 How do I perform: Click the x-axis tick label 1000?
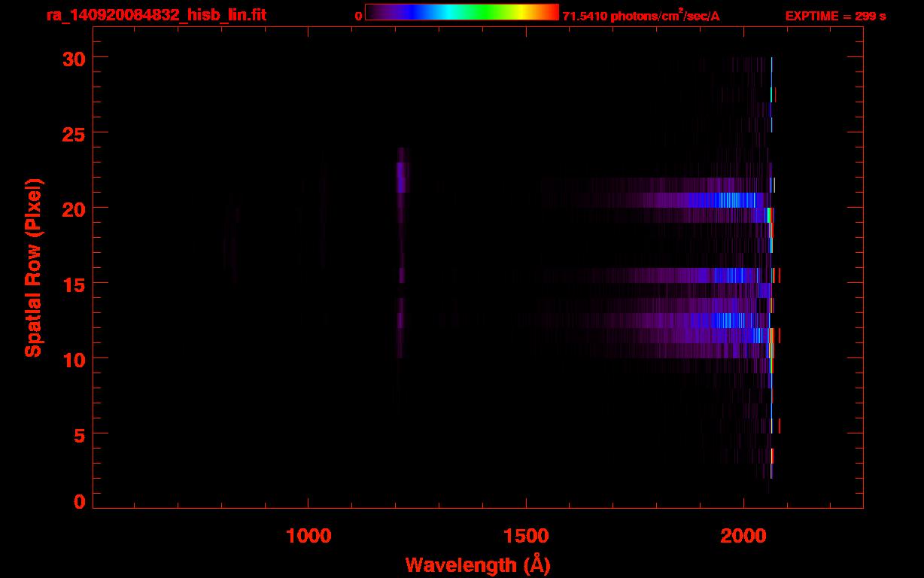[x=309, y=536]
